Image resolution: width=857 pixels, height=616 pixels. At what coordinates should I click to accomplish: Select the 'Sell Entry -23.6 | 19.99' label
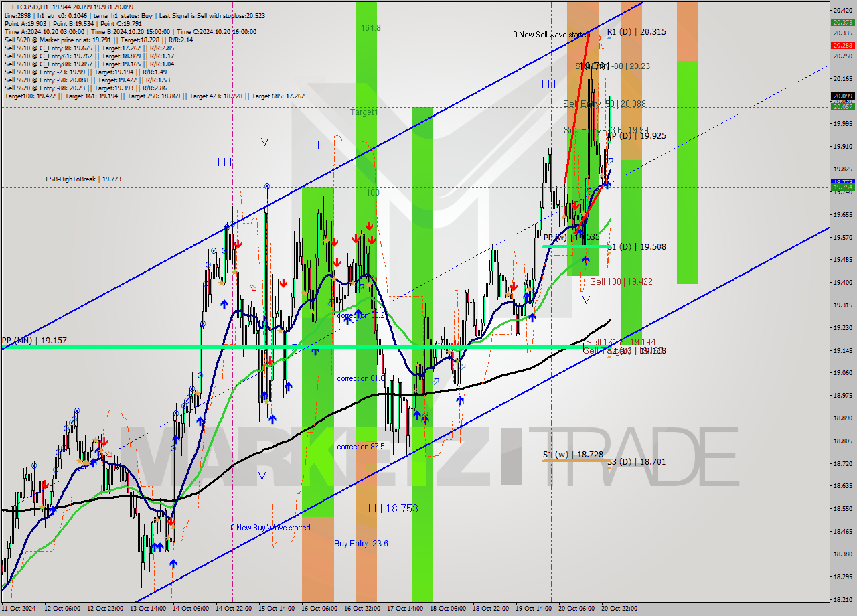coord(606,130)
